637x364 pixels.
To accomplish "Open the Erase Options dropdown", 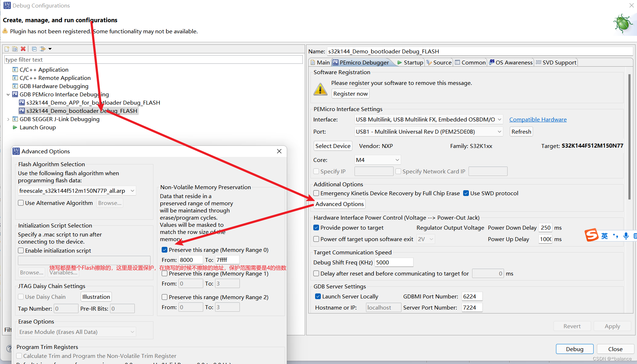I will 133,332.
